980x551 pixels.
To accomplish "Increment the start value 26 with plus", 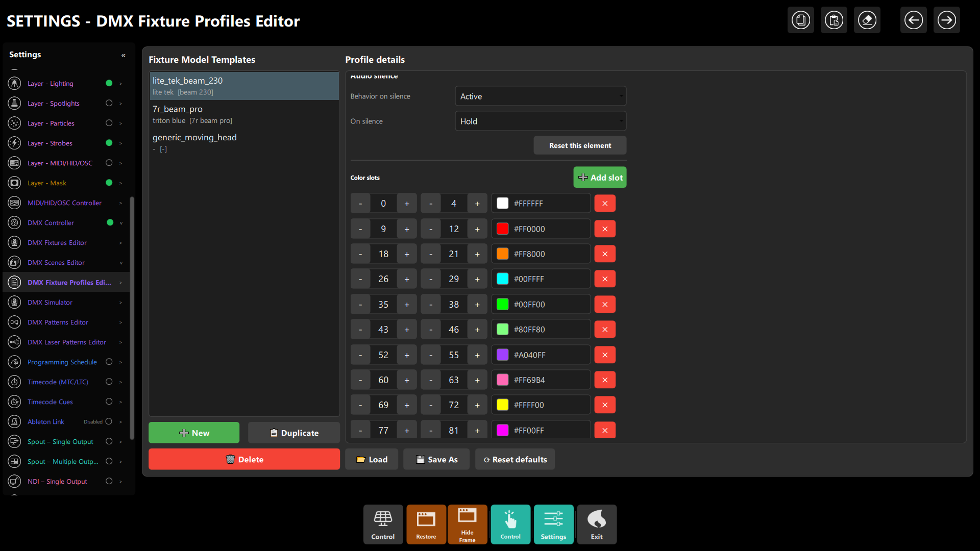I will tap(407, 279).
